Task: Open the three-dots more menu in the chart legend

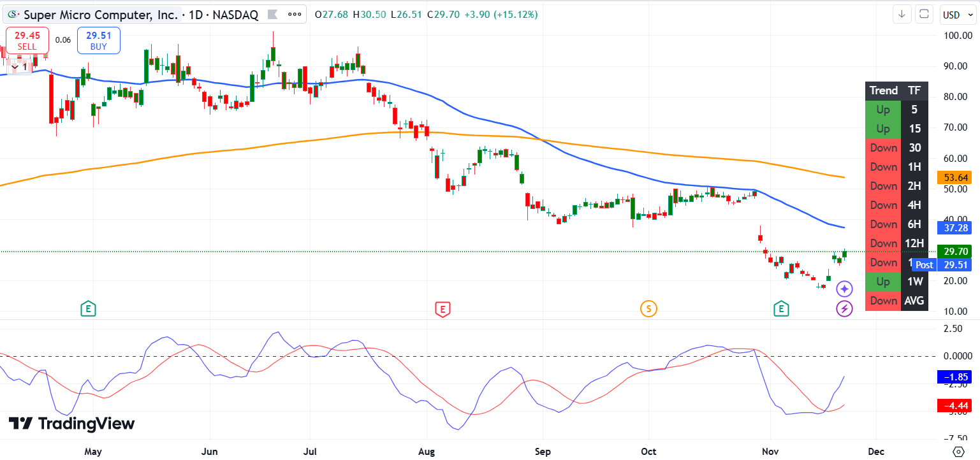Action: [x=294, y=15]
